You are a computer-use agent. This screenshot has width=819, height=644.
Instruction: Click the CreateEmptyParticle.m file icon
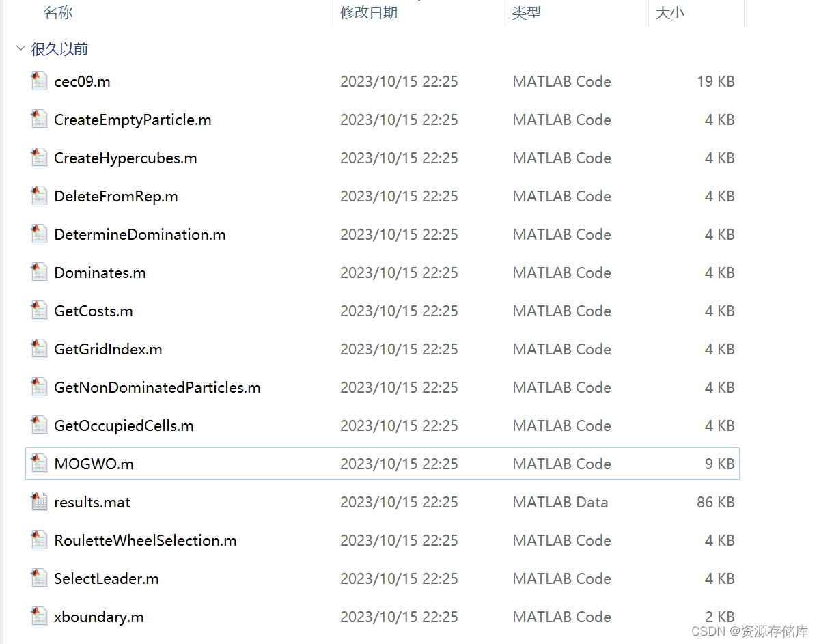pos(39,118)
